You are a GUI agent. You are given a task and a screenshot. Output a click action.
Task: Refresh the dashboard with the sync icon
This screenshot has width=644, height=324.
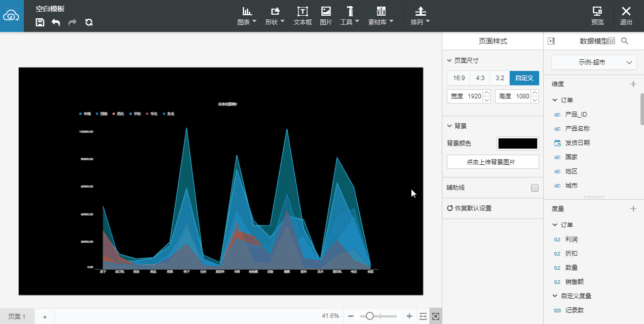tap(89, 22)
